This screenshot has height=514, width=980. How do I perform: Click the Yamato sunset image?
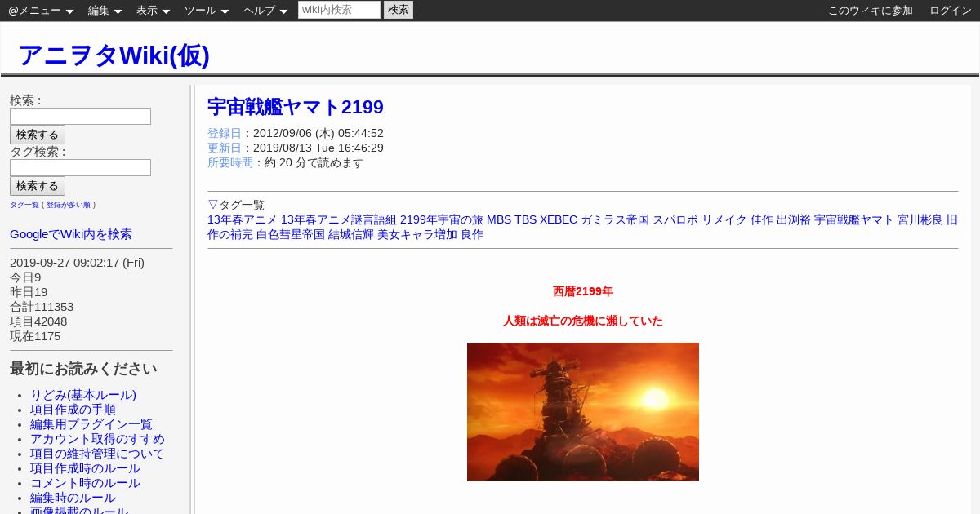pos(583,412)
